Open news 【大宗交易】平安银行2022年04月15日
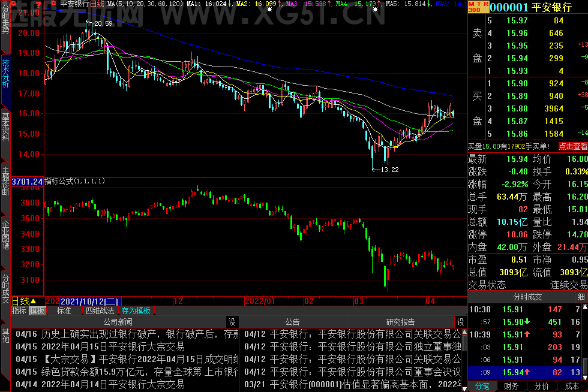Screen dimensions: 588x392 pyautogui.click(x=127, y=360)
